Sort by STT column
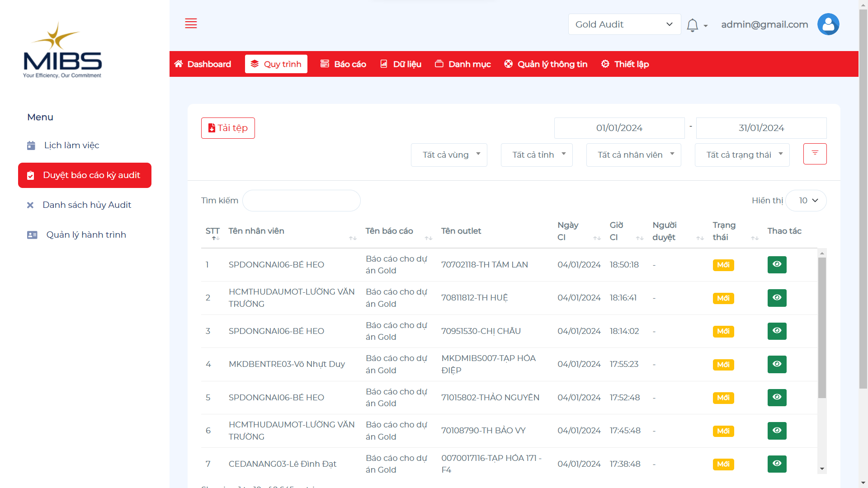The image size is (868, 488). (x=216, y=238)
